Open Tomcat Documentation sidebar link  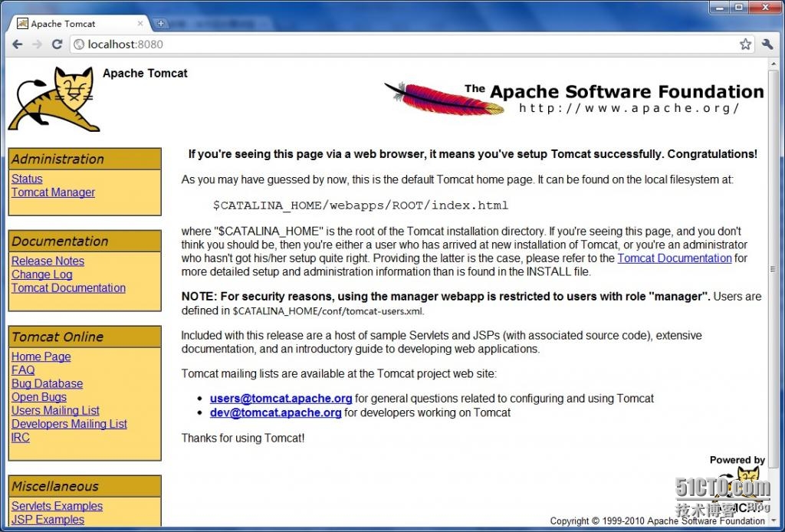[68, 287]
